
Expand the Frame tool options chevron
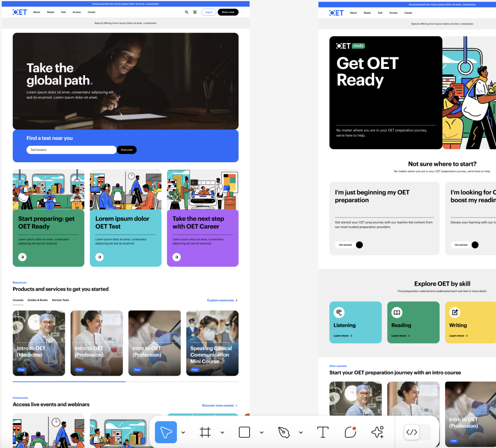222,432
